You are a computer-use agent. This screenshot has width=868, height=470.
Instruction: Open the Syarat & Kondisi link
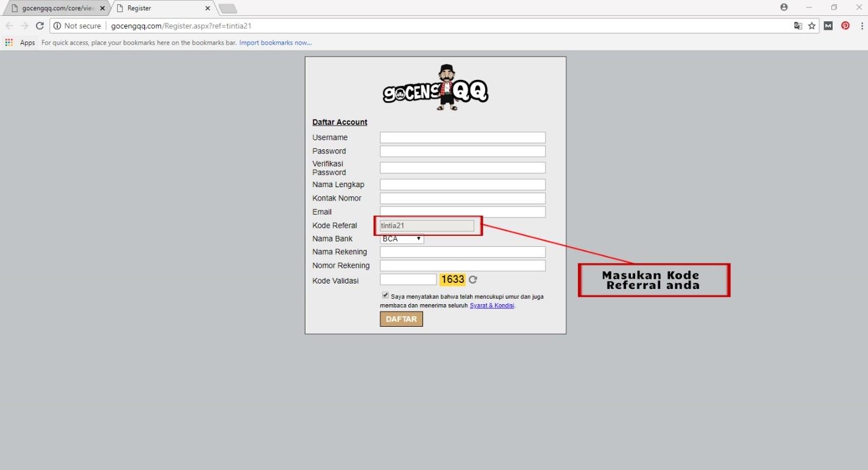tap(492, 305)
